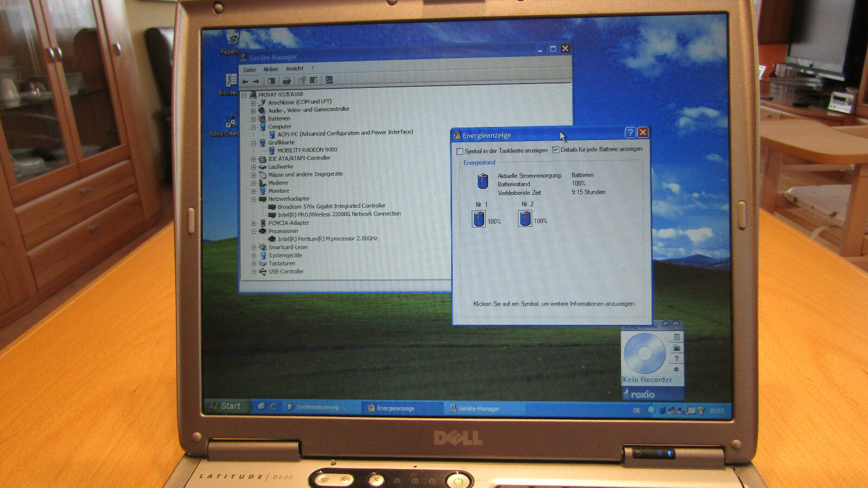This screenshot has width=868, height=488.
Task: Click the Nr. 1 battery icon
Action: click(479, 219)
